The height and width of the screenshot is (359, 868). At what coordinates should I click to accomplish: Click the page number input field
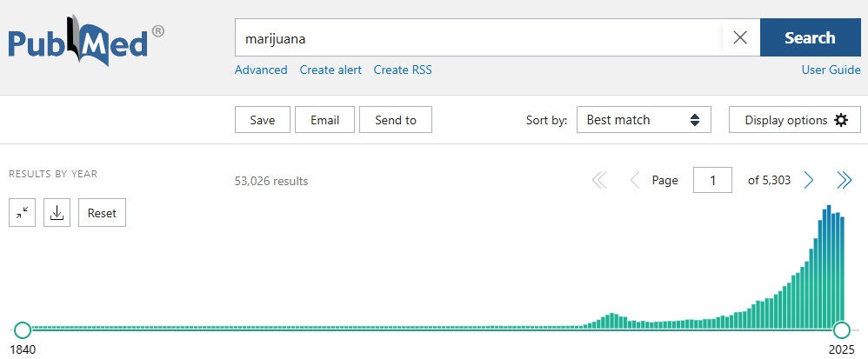pos(712,181)
